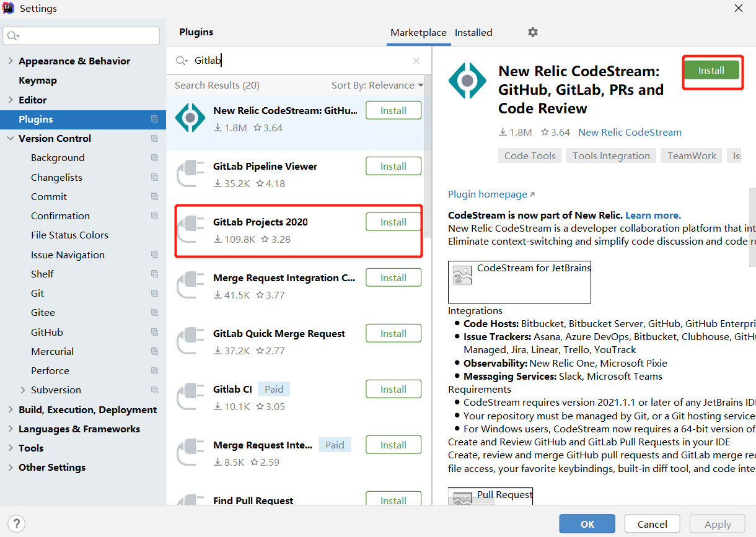
Task: Click Code Tools tag
Action: pos(530,155)
